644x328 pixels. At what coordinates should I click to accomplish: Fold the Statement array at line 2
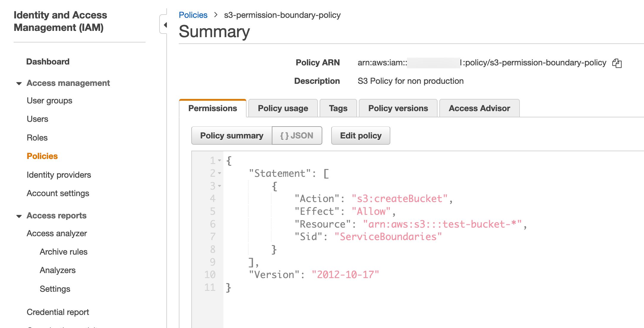pos(220,173)
